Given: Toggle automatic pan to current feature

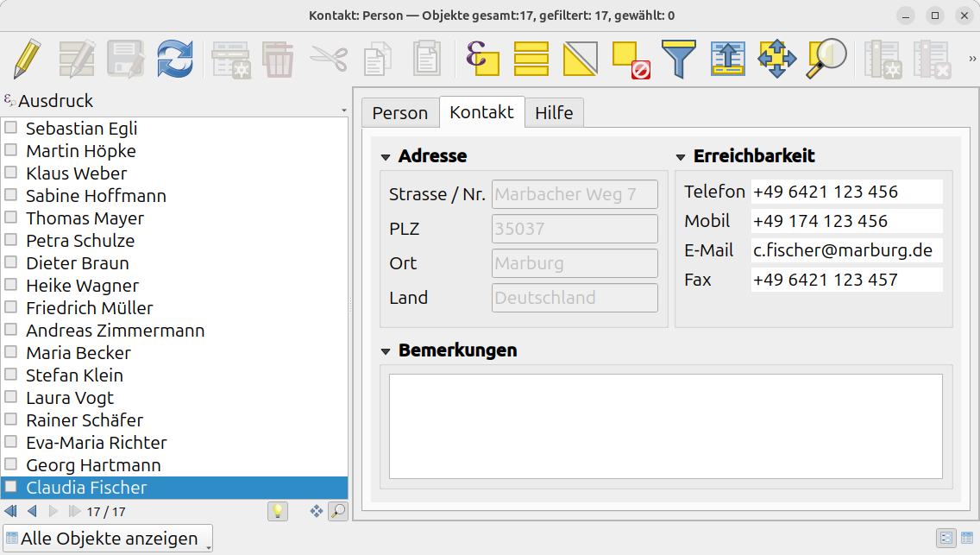Looking at the screenshot, I should tap(317, 511).
